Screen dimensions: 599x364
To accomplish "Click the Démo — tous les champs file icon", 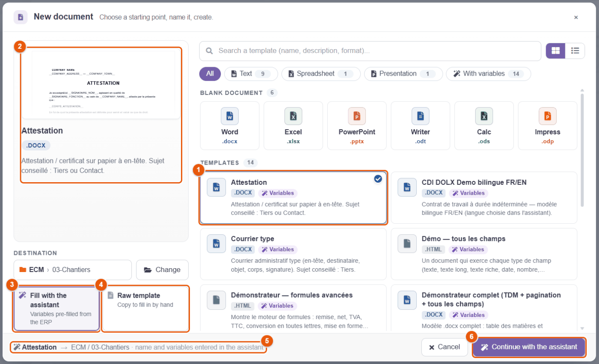I will (407, 243).
